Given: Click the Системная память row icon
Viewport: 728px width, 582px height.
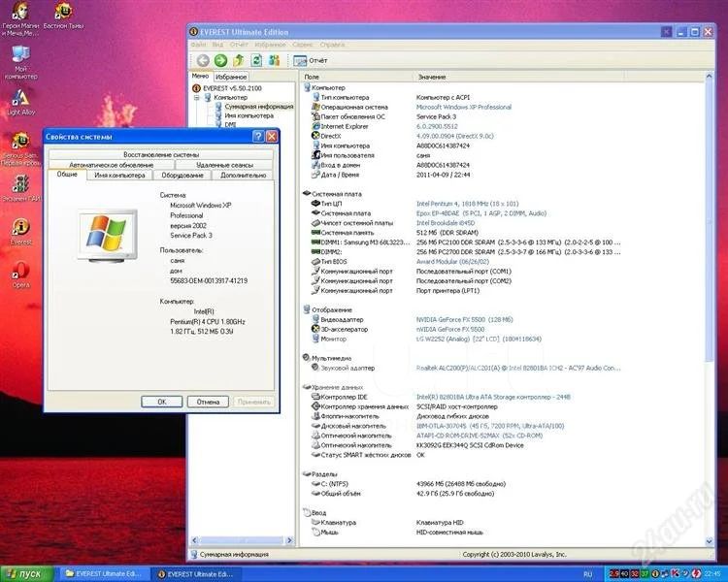Looking at the screenshot, I should [315, 233].
